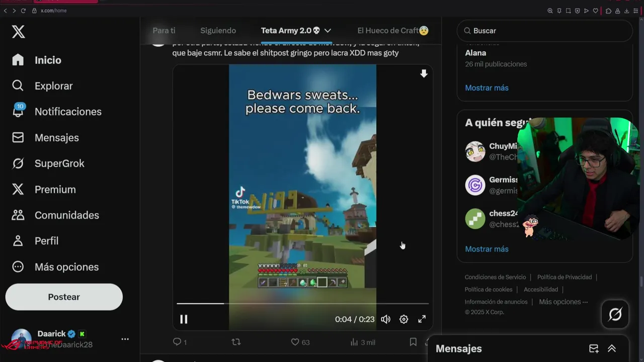This screenshot has height=362, width=644.
Task: Open the Mensajes envelope icon
Action: [x=18, y=137]
